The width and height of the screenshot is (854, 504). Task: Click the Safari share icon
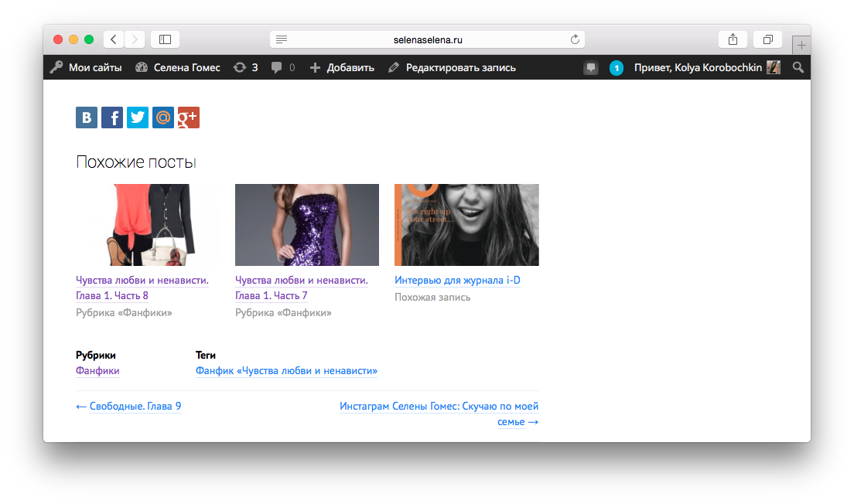(733, 39)
